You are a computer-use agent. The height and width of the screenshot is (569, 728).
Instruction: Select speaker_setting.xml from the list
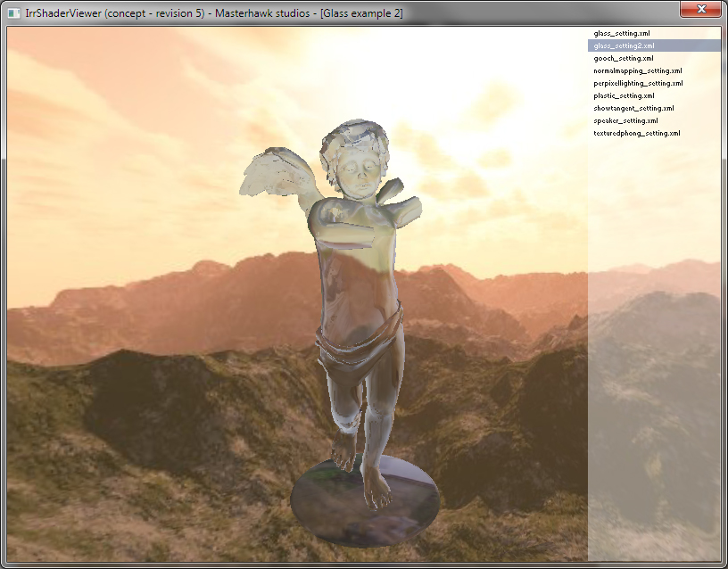click(625, 120)
